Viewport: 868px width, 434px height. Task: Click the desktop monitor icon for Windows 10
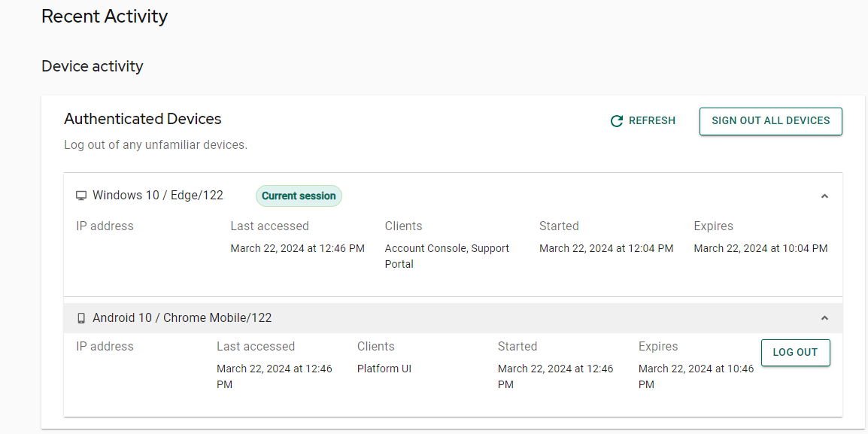point(81,196)
